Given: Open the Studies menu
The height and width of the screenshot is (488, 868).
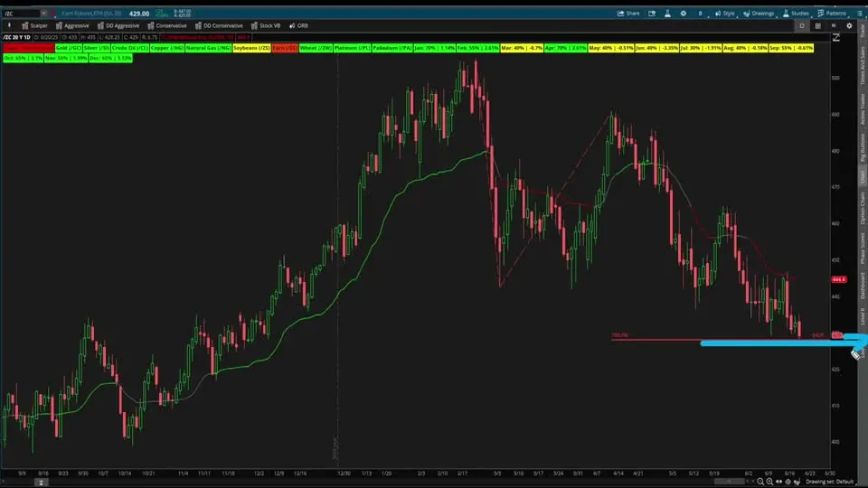Looking at the screenshot, I should point(796,14).
